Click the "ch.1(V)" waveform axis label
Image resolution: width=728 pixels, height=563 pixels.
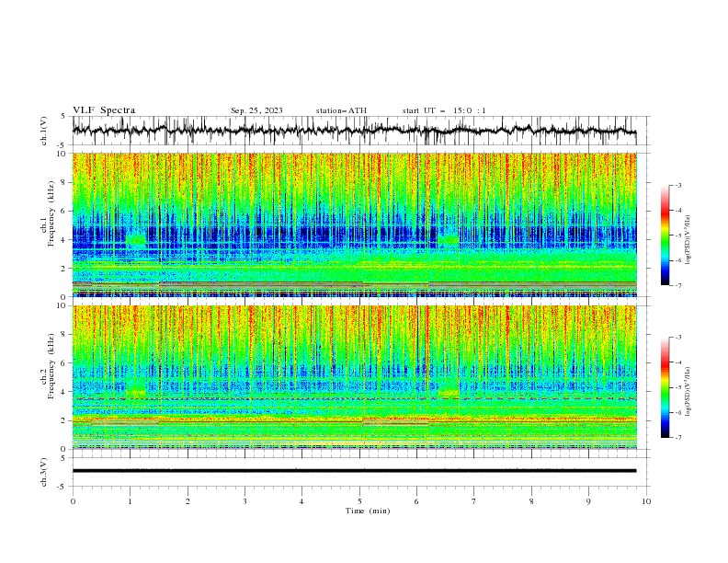(44, 131)
